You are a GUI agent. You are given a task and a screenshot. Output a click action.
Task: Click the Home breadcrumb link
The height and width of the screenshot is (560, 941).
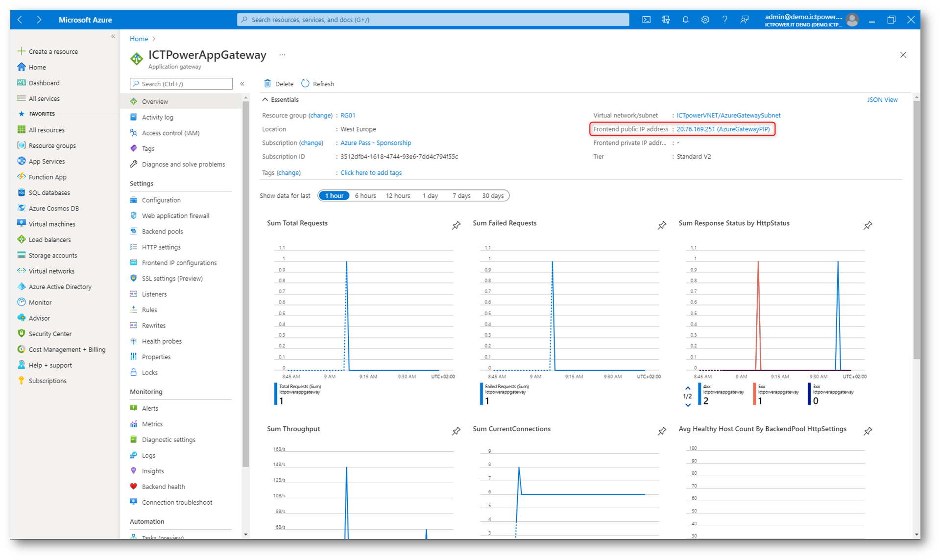139,39
